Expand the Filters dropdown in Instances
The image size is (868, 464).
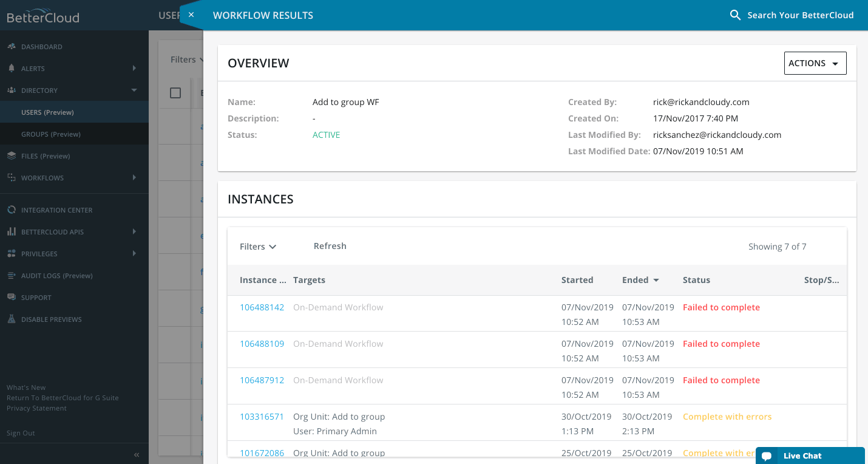click(x=257, y=246)
